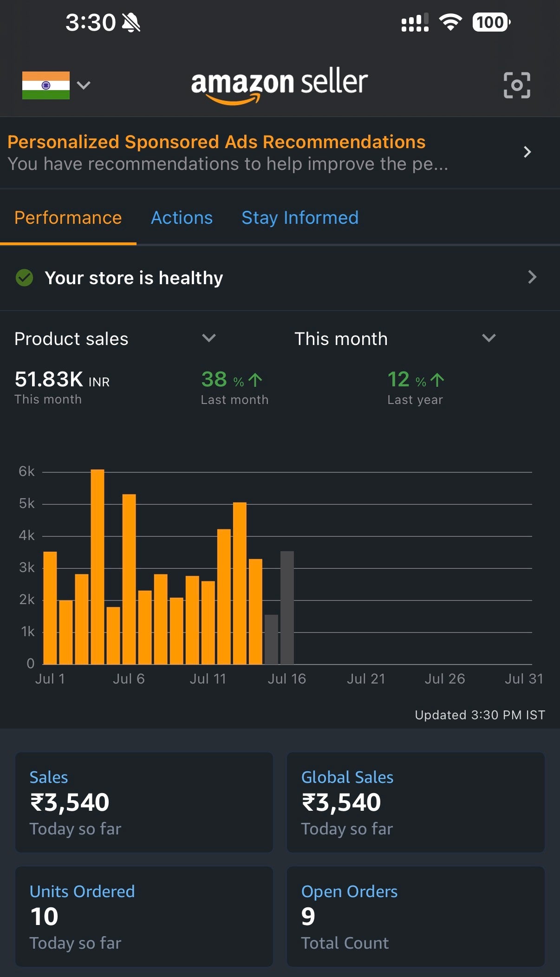This screenshot has height=977, width=560.
Task: Tap the green store health checkmark icon
Action: pos(24,278)
